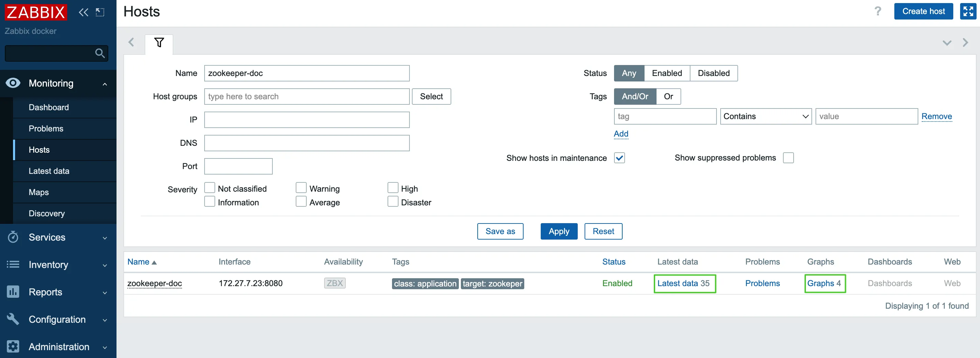Check the Disaster severity checkbox
This screenshot has width=980, height=358.
[x=393, y=202]
